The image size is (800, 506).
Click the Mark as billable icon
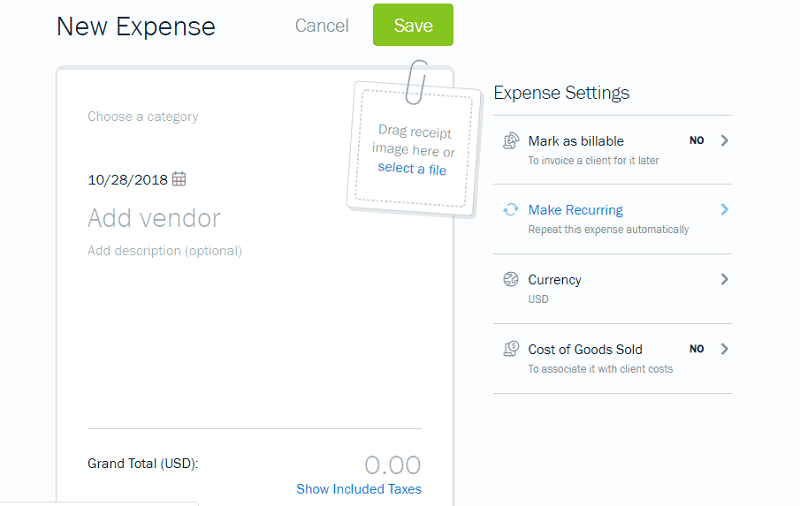[511, 141]
